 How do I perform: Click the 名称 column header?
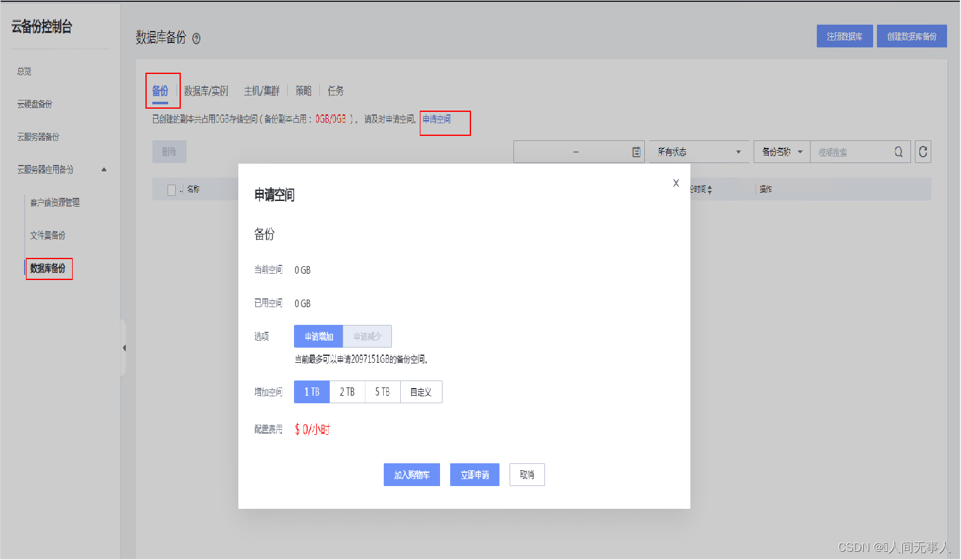pos(193,190)
